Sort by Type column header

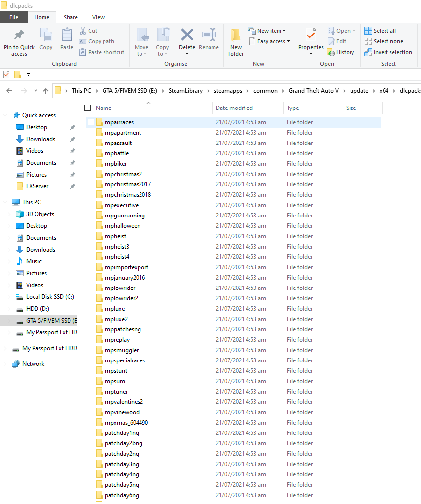pyautogui.click(x=293, y=108)
